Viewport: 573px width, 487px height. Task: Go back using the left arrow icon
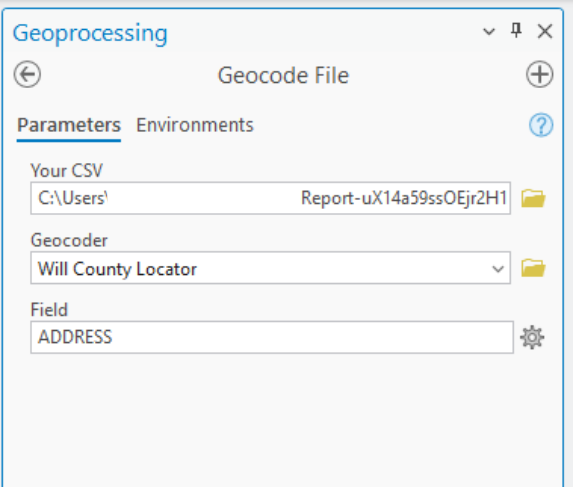[27, 74]
